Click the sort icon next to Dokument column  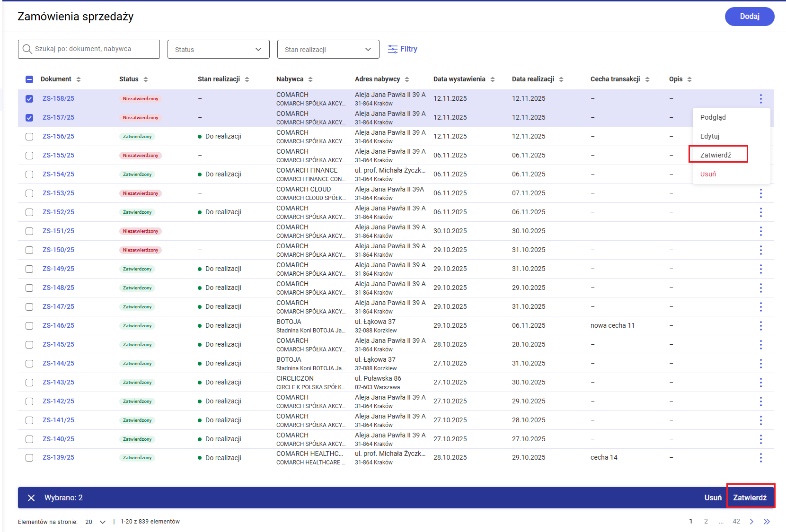pyautogui.click(x=79, y=79)
